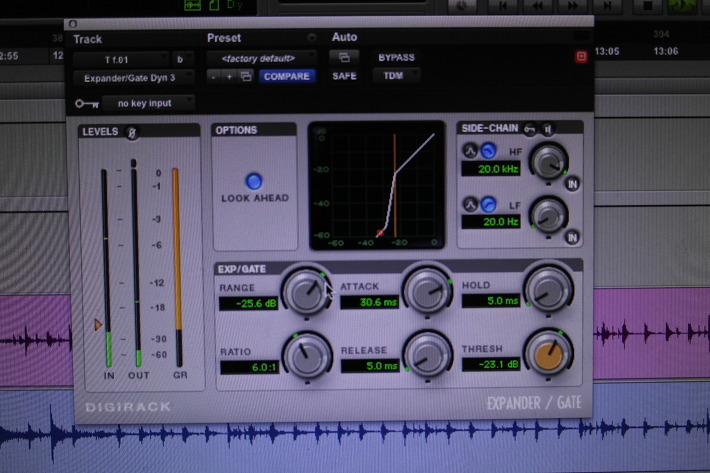Click the HF frequency knob
Viewport: 710px width, 473px height.
[548, 162]
